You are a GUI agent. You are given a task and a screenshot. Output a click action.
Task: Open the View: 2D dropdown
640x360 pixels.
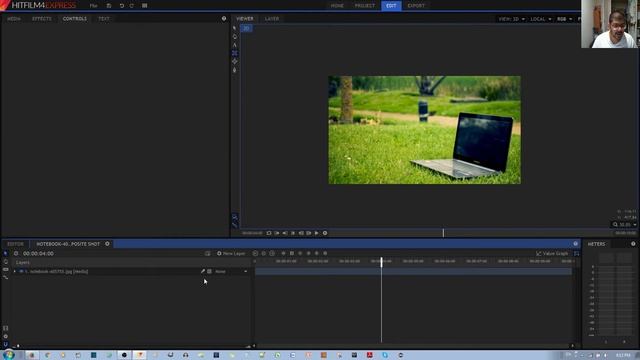point(511,19)
